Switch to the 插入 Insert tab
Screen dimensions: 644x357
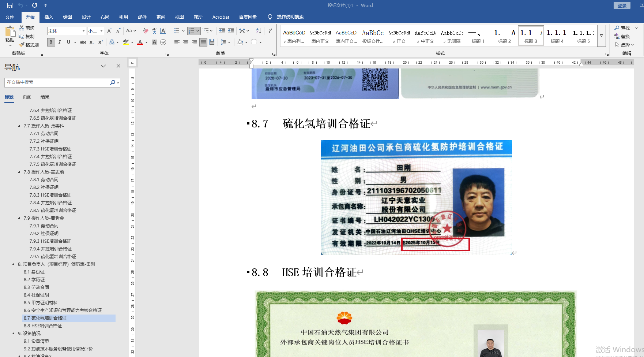coord(49,17)
